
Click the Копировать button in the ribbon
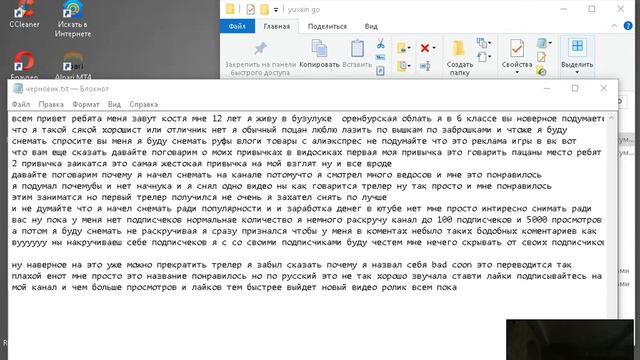click(319, 53)
